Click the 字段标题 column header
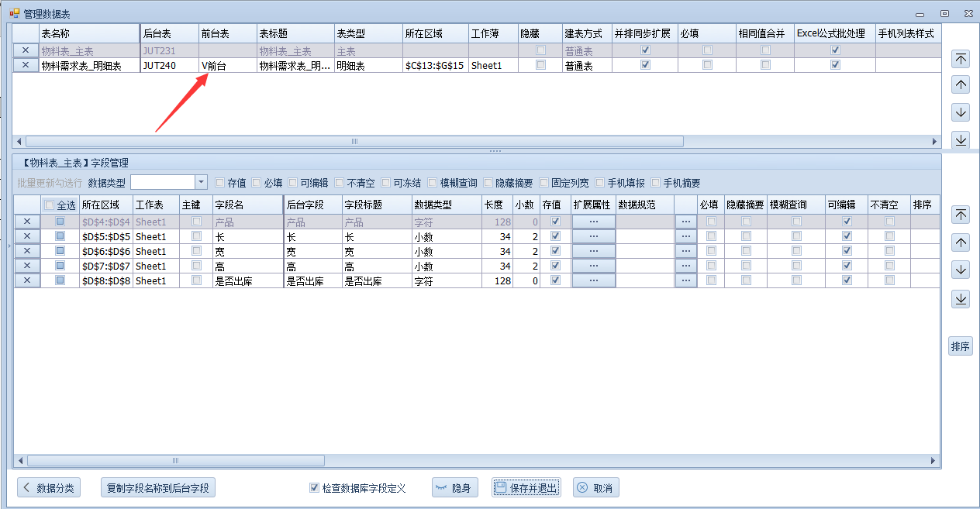980x509 pixels. 376,205
